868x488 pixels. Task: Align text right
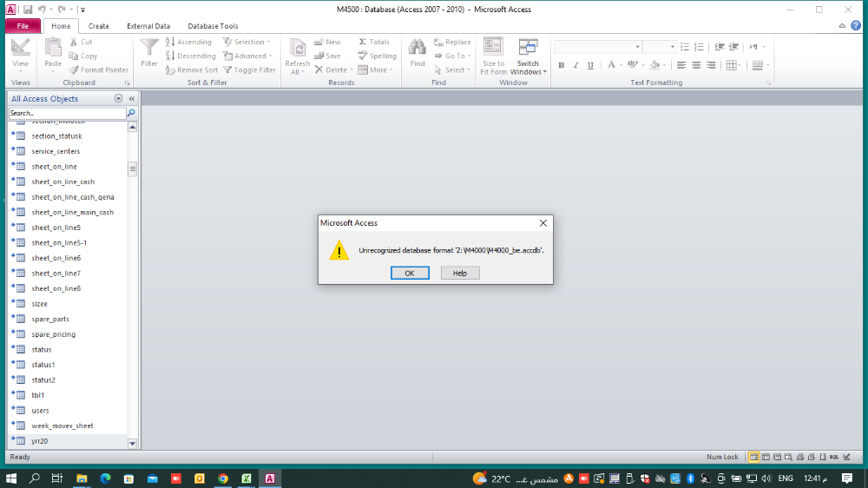pos(712,65)
